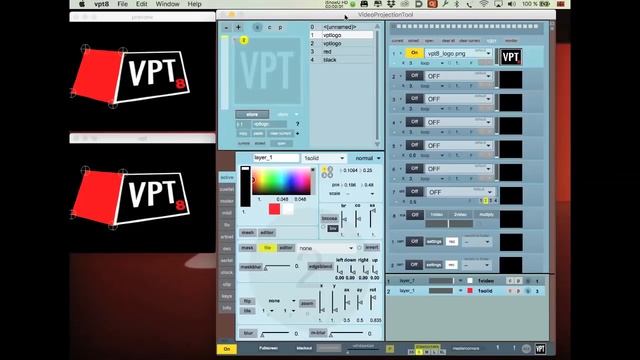Open the Edit menu
The height and width of the screenshot is (360, 640).
point(142,4)
